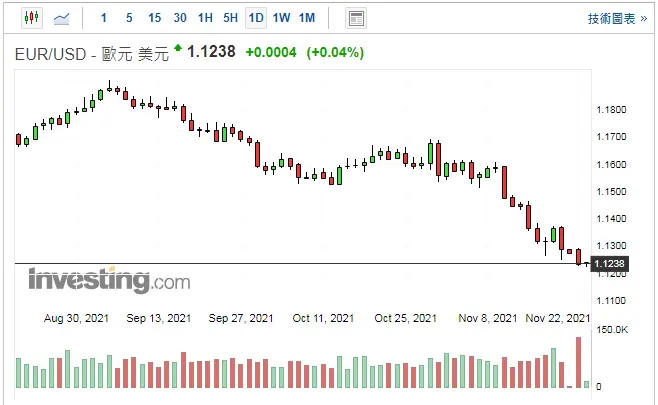The height and width of the screenshot is (405, 658).
Task: Click the 1.1238 current price label on axis
Action: (609, 264)
